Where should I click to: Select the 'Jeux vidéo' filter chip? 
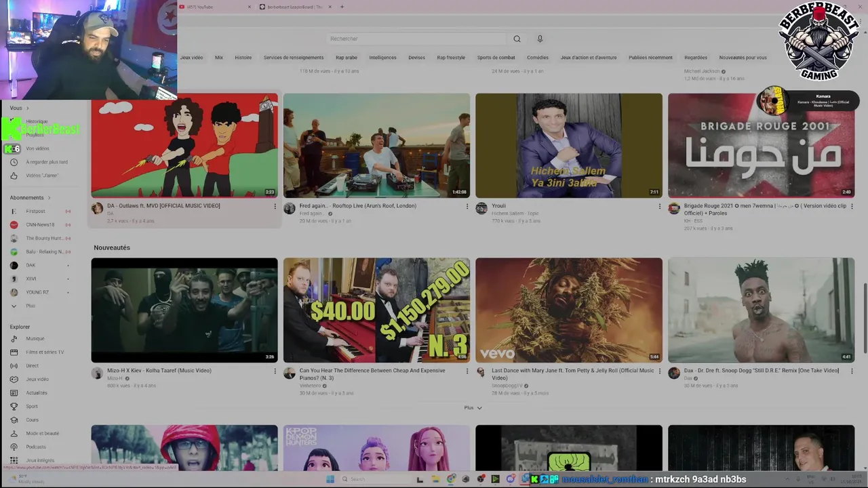tap(191, 58)
